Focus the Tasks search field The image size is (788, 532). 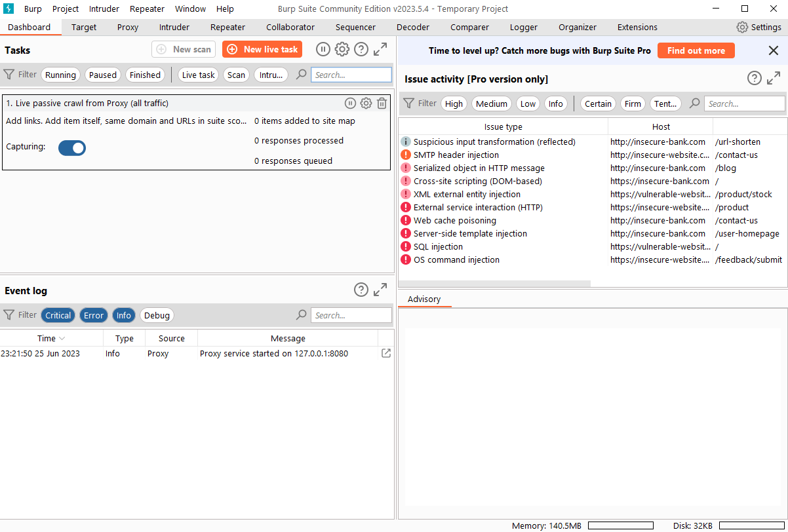[351, 75]
